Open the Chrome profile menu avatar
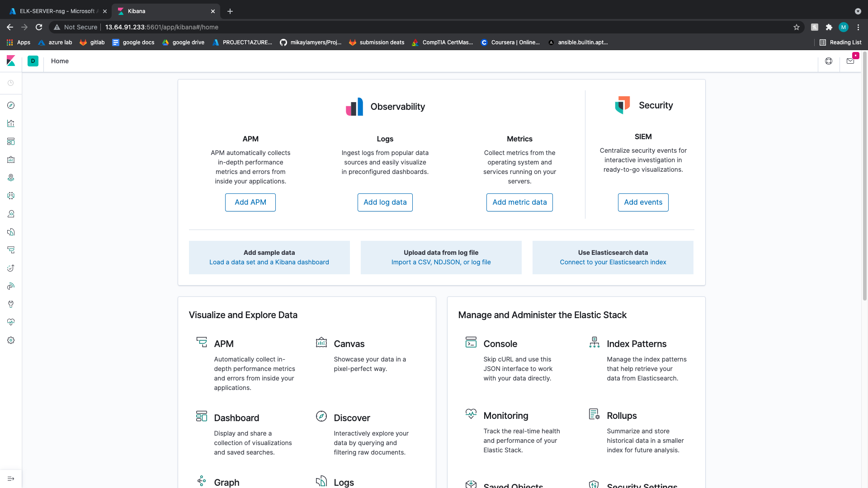 click(x=844, y=27)
